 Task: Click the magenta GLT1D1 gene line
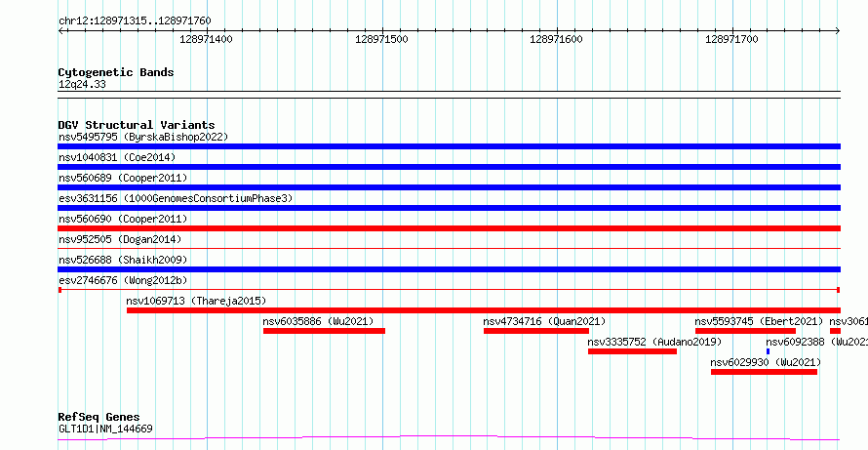click(449, 438)
